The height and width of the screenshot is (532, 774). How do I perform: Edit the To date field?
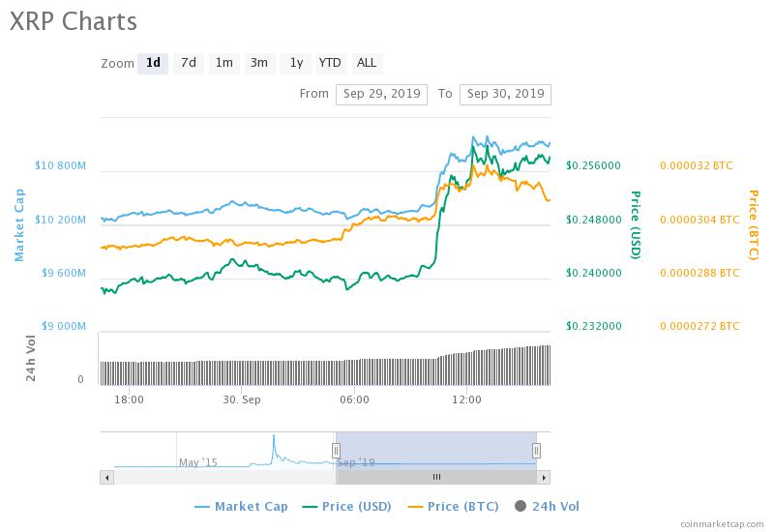click(505, 94)
